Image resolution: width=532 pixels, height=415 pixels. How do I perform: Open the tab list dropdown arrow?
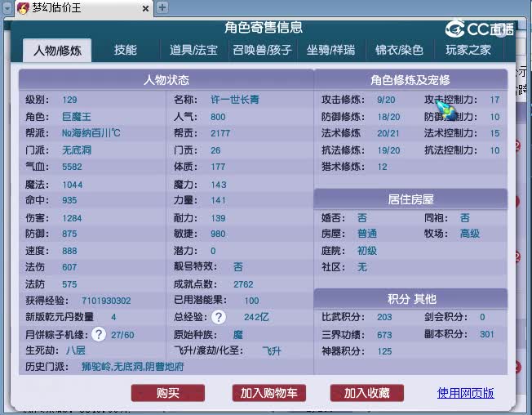pos(7,8)
